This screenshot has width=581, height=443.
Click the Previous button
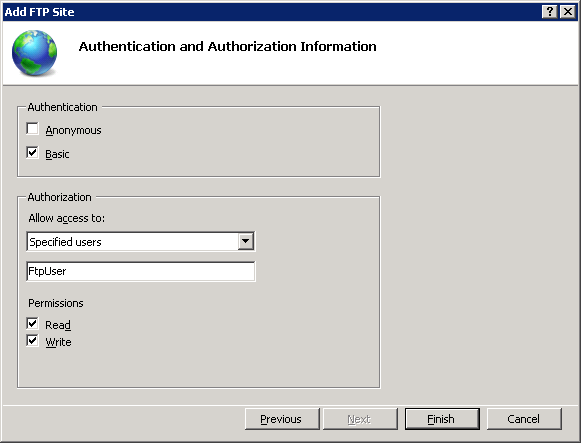point(282,419)
